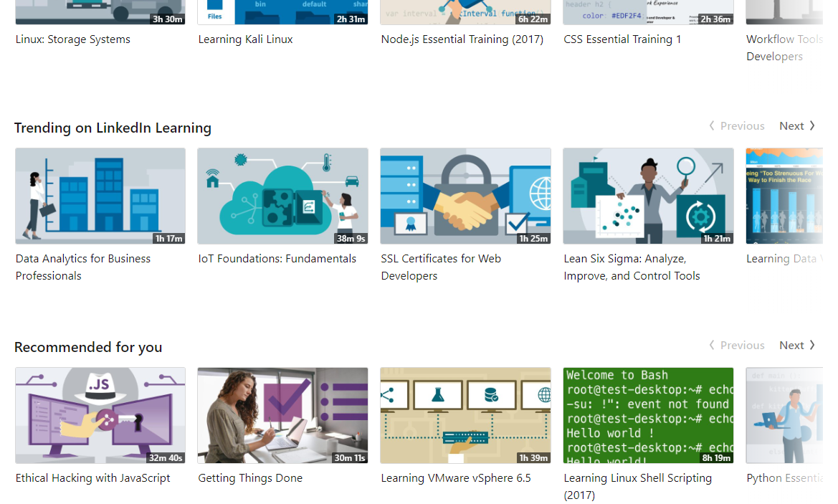This screenshot has width=838, height=504.
Task: Click the Ethical Hacking with JavaScript thumbnail
Action: [x=100, y=415]
